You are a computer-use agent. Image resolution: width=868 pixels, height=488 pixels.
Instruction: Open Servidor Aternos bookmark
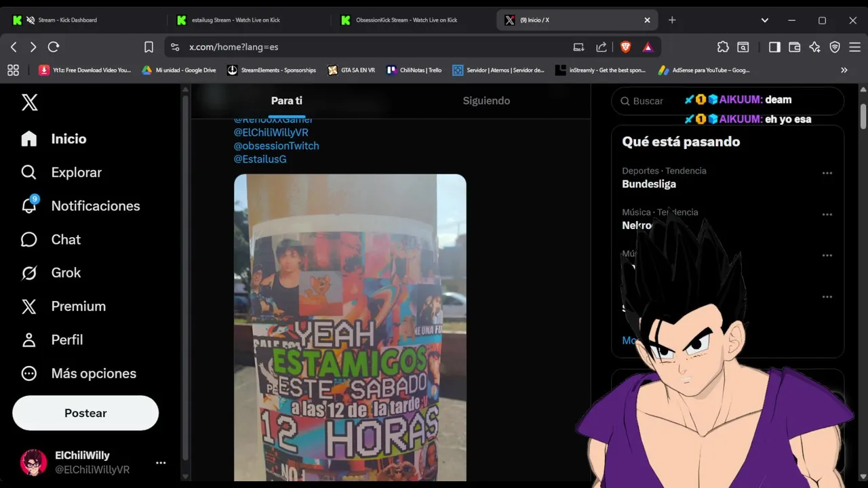[499, 70]
